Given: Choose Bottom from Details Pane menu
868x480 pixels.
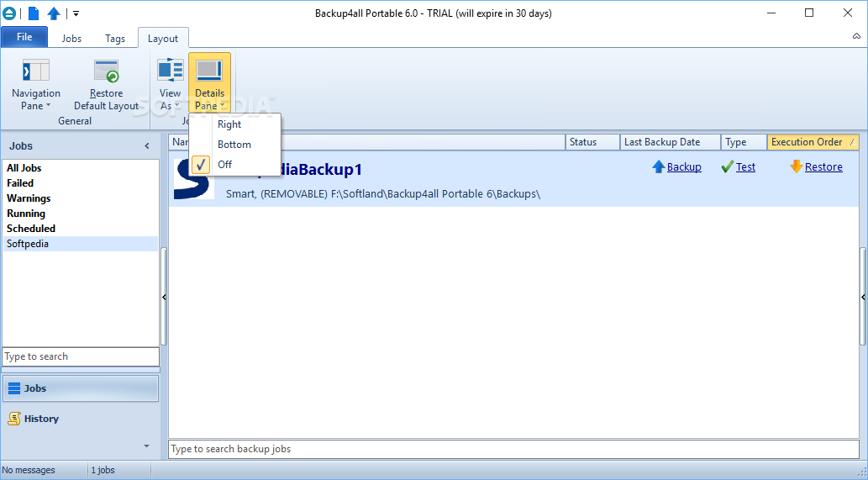Looking at the screenshot, I should (235, 145).
